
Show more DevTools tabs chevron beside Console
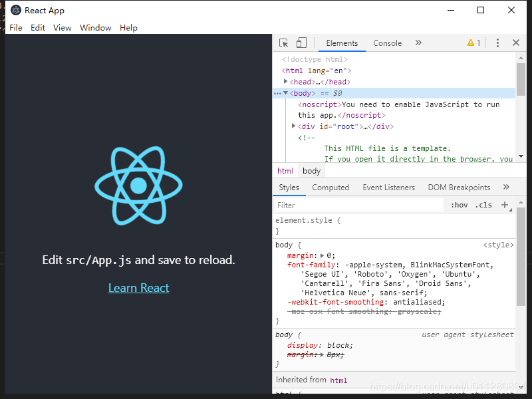click(x=418, y=43)
